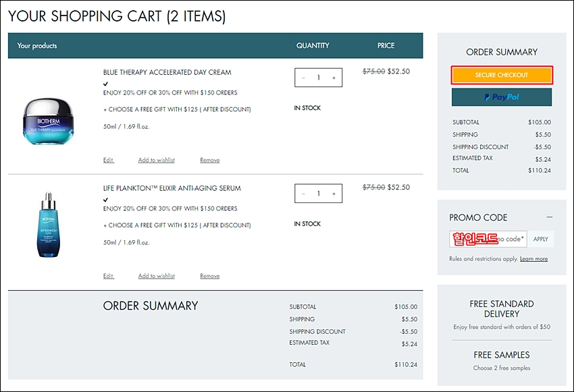Viewport: 574px width, 392px height.
Task: Click the bottom summary 'SHIPPING DISCOUNT' label
Action: pyautogui.click(x=317, y=332)
